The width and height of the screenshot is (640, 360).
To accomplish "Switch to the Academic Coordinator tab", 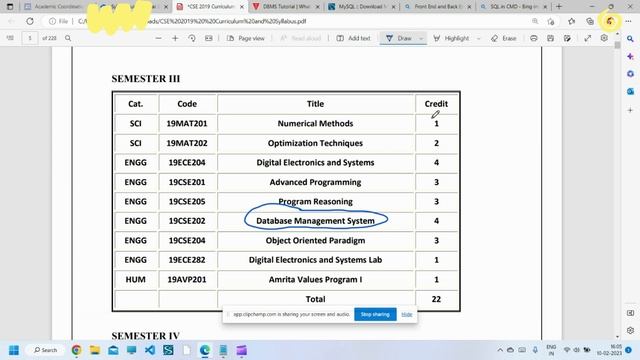I will click(53, 7).
